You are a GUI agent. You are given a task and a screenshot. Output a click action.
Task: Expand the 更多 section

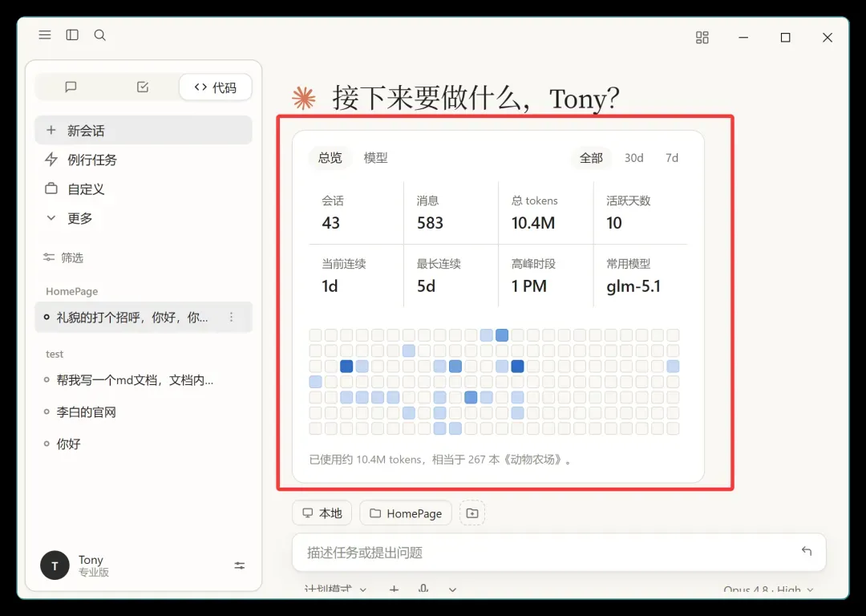(144, 218)
